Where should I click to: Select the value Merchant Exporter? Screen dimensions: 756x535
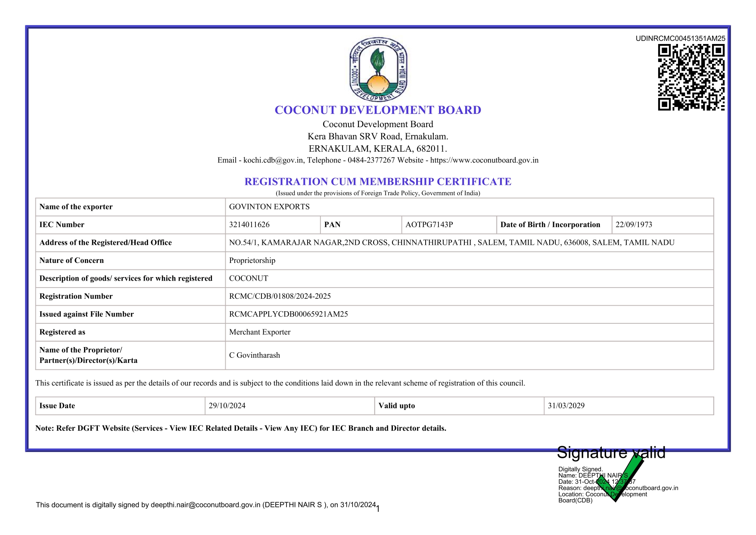[x=260, y=332]
